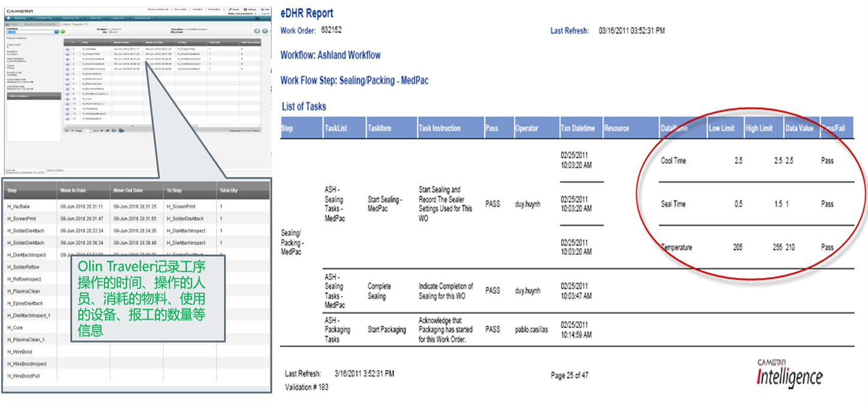
Task: Open Studio with the wrench icon
Action: pyautogui.click(x=234, y=9)
